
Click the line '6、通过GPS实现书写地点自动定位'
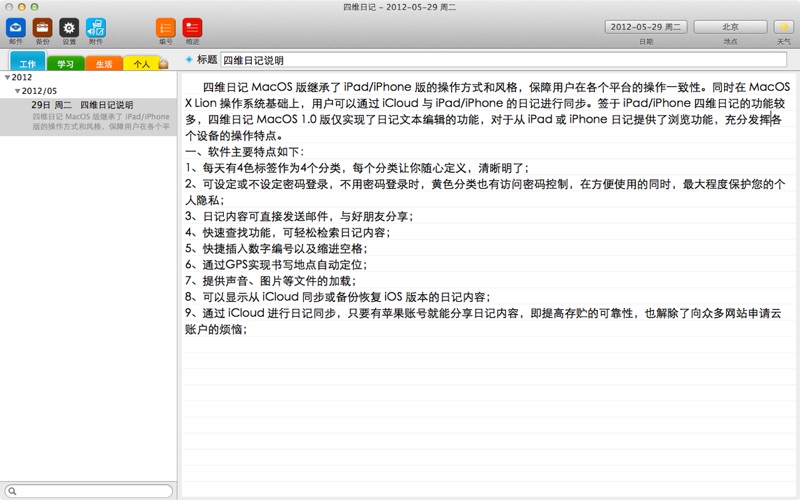pos(276,265)
